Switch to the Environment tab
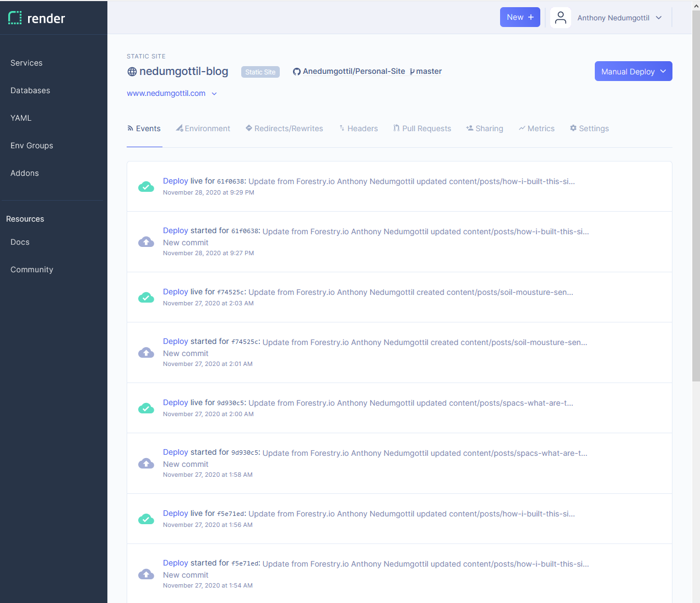Viewport: 700px width, 603px height. (x=203, y=128)
